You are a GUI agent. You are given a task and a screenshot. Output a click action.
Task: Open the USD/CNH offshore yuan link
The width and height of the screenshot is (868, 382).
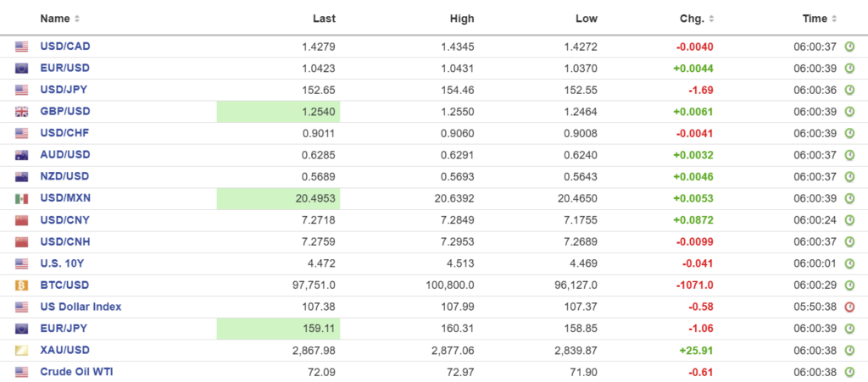(x=65, y=242)
